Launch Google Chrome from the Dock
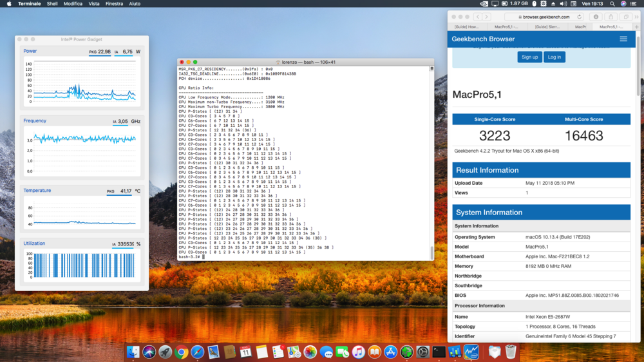Viewport: 644px width, 362px height. [x=182, y=352]
